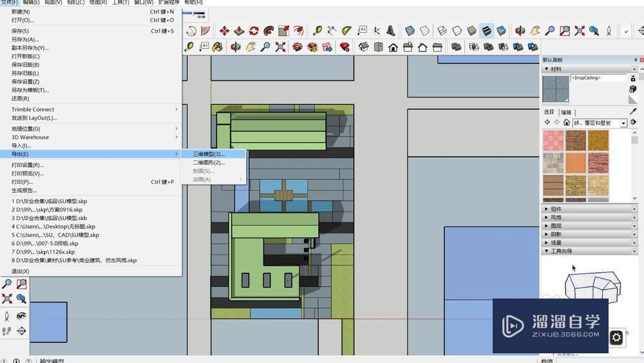Screen dimensions: 644x363
Task: Select the Follow Me tool
Action: [269, 31]
